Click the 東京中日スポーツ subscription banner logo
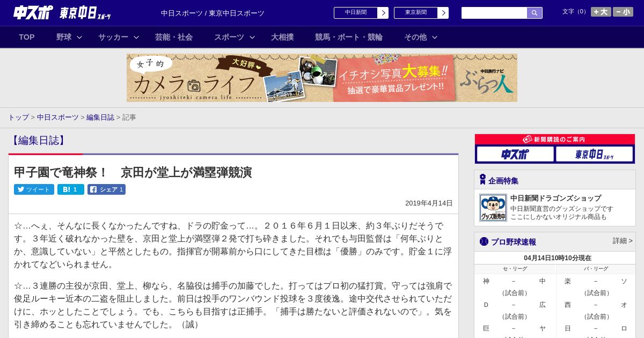Screen dimensions: 644x338 pos(594,154)
